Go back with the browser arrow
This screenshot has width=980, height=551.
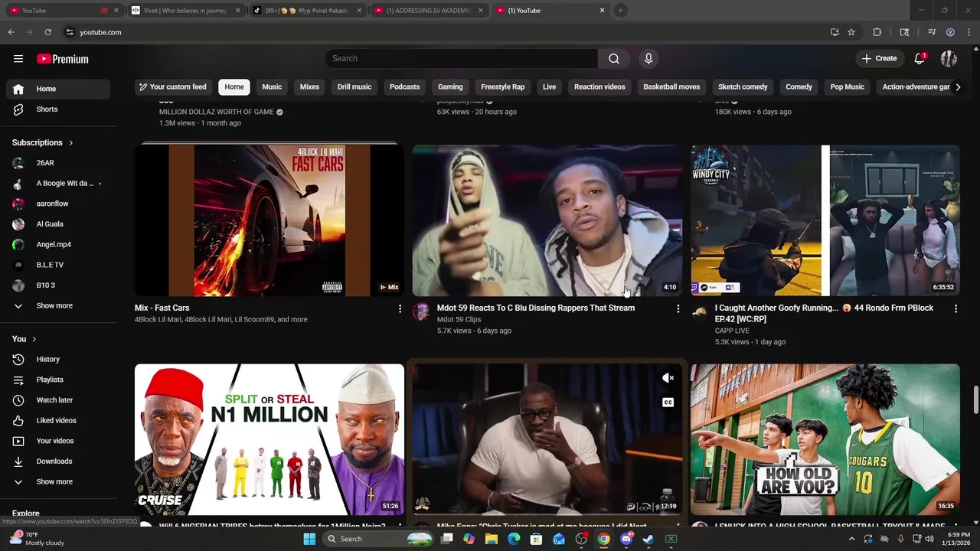[x=11, y=32]
